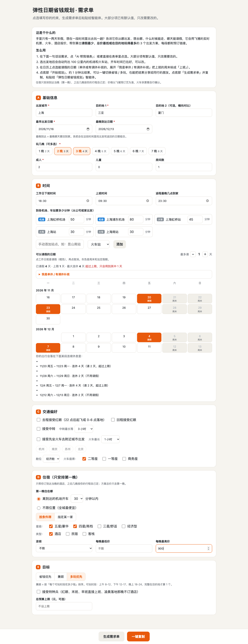The image size is (248, 644).
Task: Select 杭州 nearby city chip
Action: [x=42, y=449]
